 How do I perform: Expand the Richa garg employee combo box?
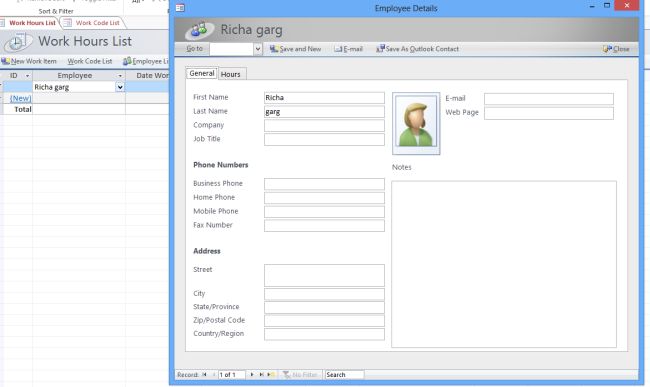120,87
